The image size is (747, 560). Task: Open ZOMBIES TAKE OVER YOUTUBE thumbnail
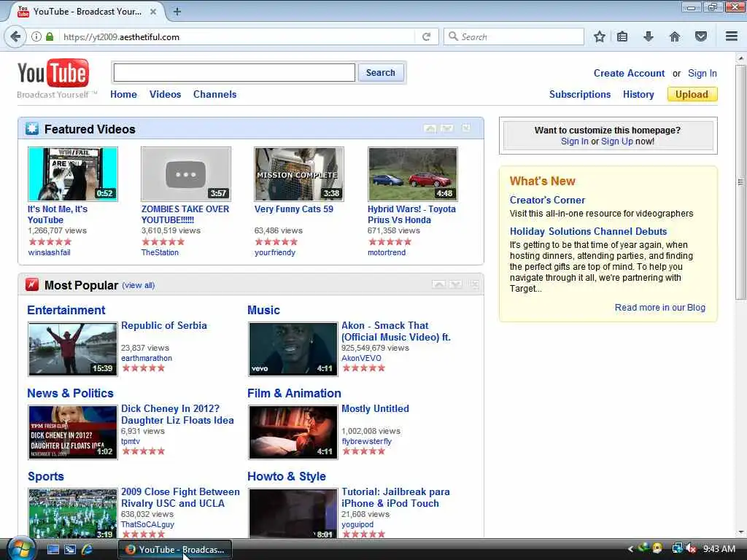[186, 174]
